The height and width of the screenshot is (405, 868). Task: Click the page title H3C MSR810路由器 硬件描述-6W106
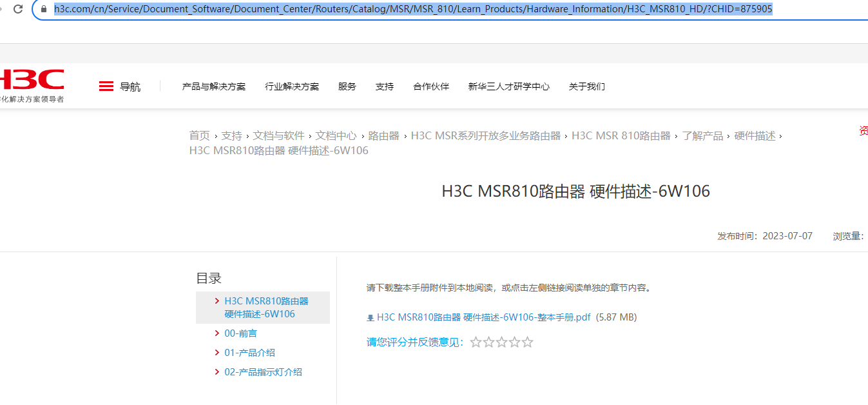pos(576,192)
